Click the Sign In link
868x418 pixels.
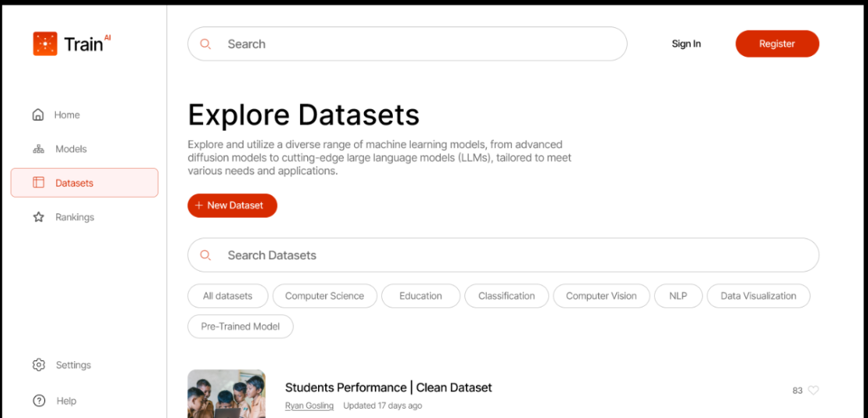[687, 44]
